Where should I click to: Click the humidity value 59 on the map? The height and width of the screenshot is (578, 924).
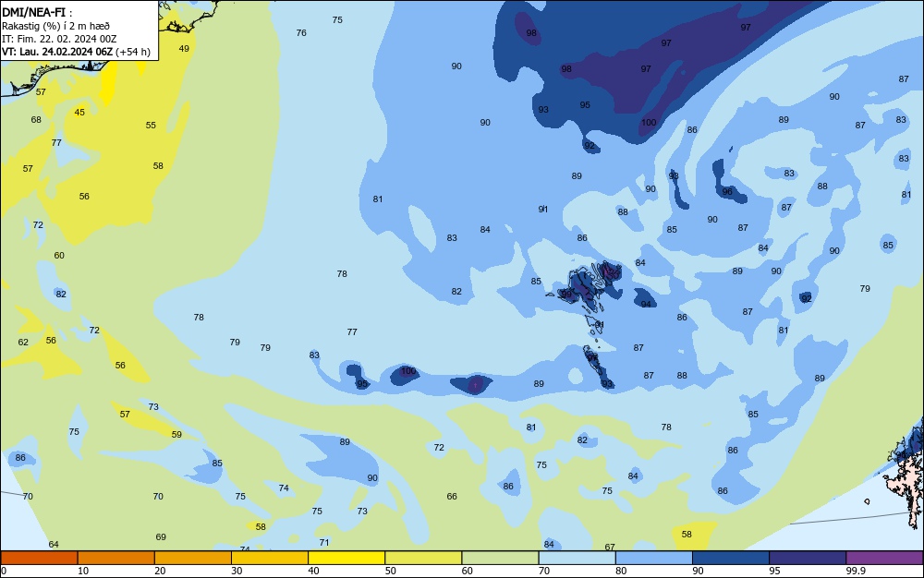(176, 434)
